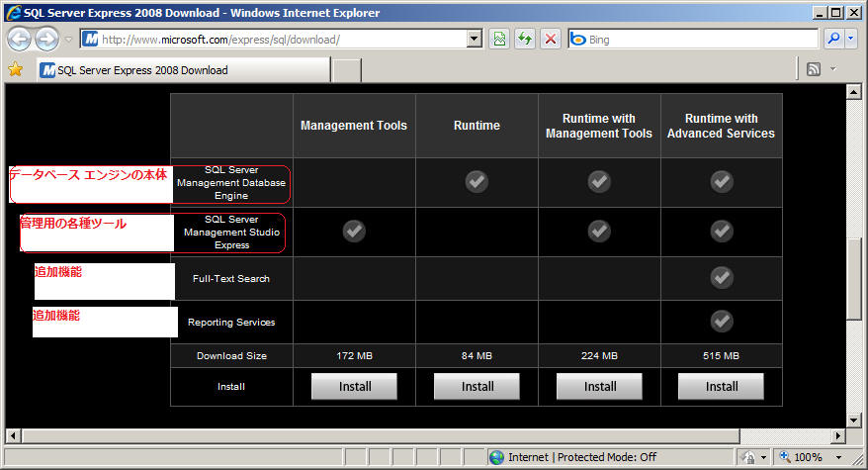The height and width of the screenshot is (470, 868).
Task: Click the Management Tools column header
Action: coord(354,126)
